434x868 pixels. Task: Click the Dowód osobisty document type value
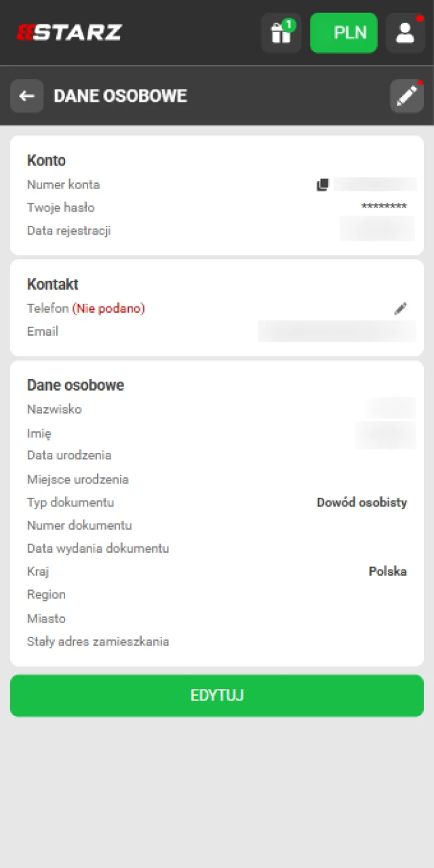click(x=361, y=502)
